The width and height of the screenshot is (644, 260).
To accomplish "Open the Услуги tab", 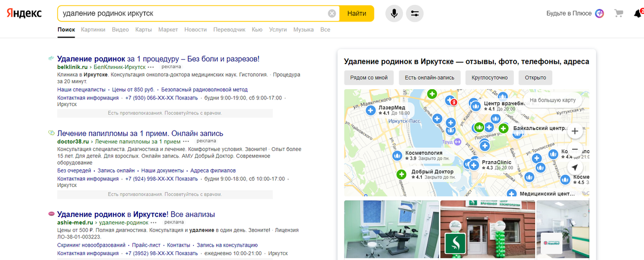I will (x=278, y=30).
